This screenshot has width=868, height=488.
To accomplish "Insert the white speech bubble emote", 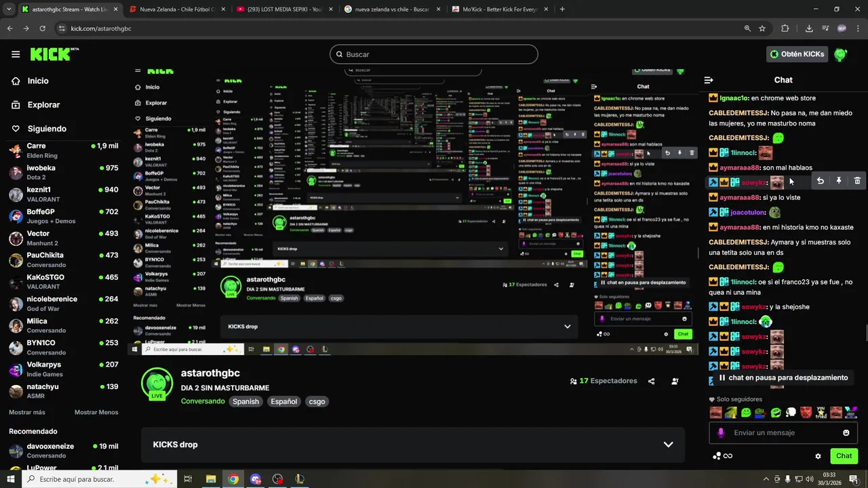I will click(791, 412).
